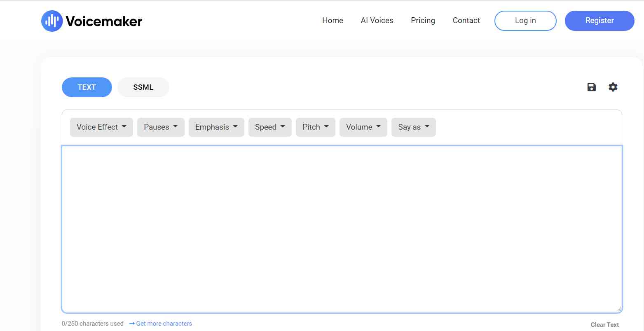The width and height of the screenshot is (644, 331).
Task: Switch to SSML input mode
Action: pyautogui.click(x=143, y=87)
